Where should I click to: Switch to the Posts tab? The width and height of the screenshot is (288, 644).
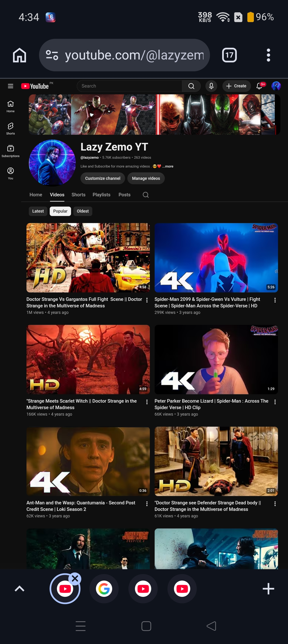124,194
